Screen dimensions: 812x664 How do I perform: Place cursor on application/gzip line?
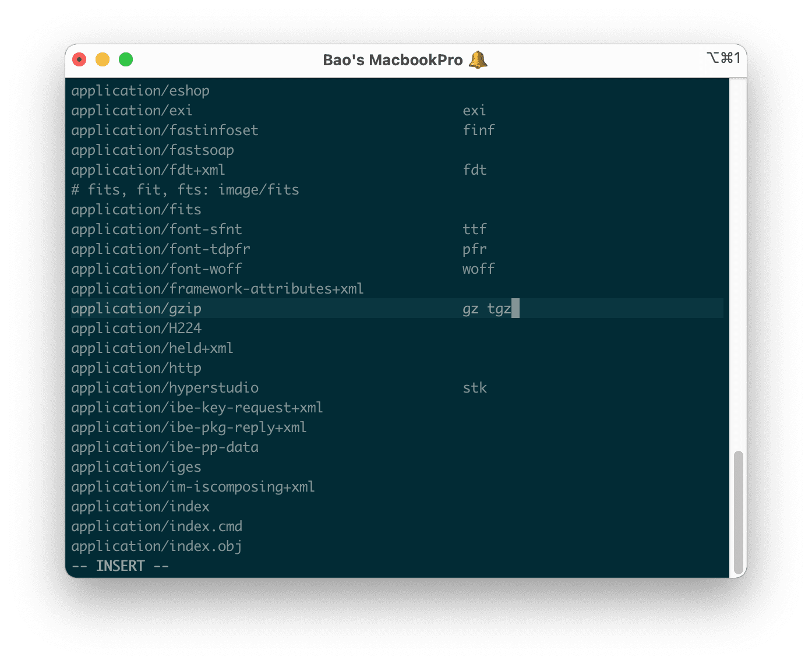click(136, 309)
